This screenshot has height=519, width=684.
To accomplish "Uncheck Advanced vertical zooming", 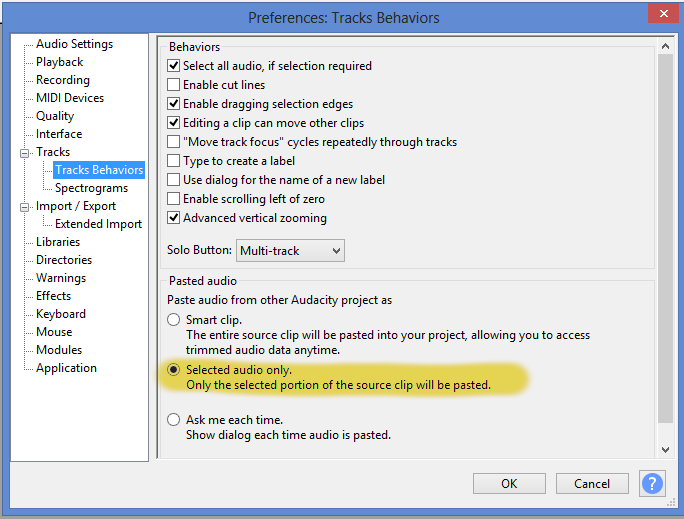I will 174,218.
